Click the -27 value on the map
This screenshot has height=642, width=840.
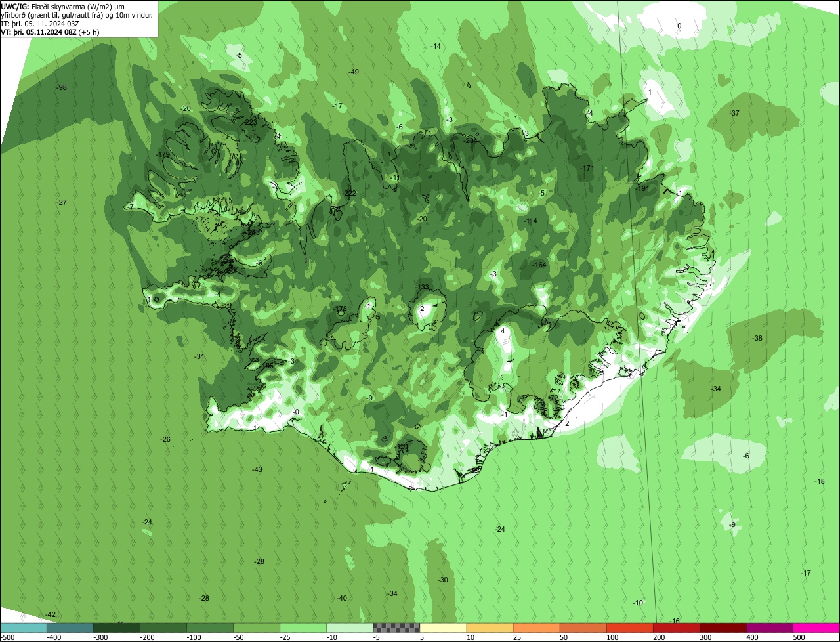click(62, 202)
